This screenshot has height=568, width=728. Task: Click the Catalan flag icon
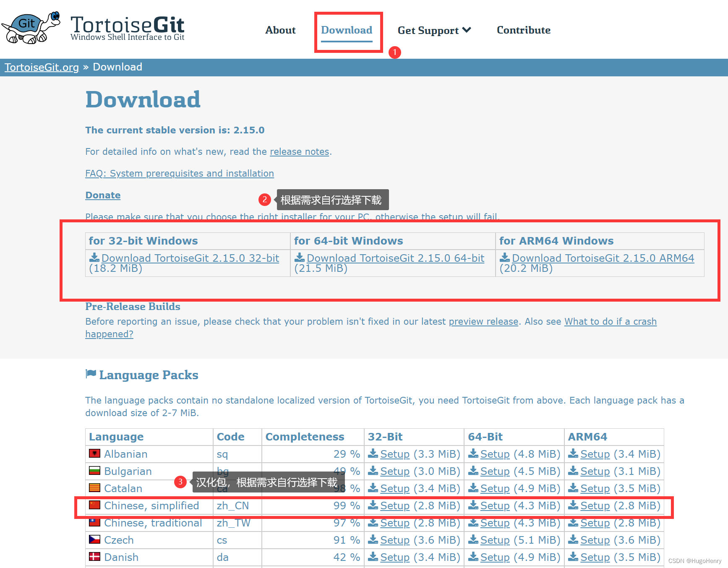point(94,488)
